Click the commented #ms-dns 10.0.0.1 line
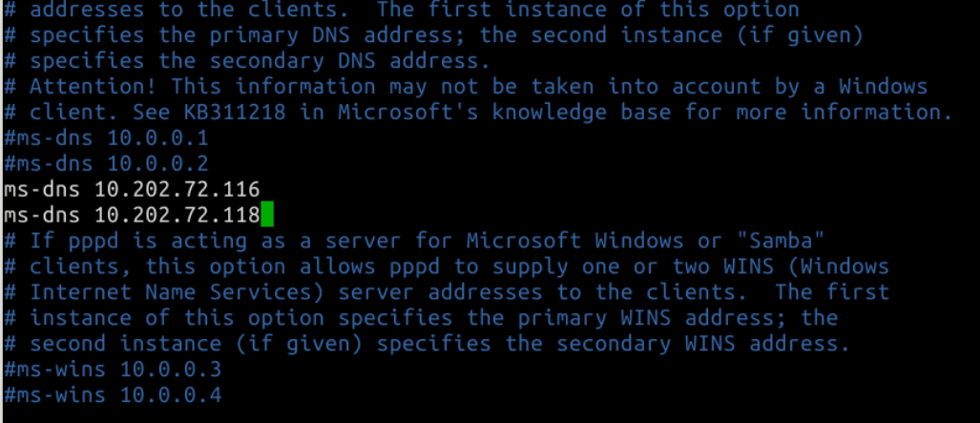The image size is (980, 423). [x=106, y=137]
